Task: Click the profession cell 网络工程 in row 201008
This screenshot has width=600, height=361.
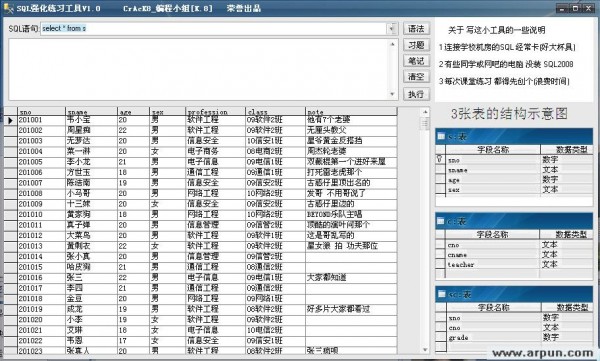Action: (215, 193)
